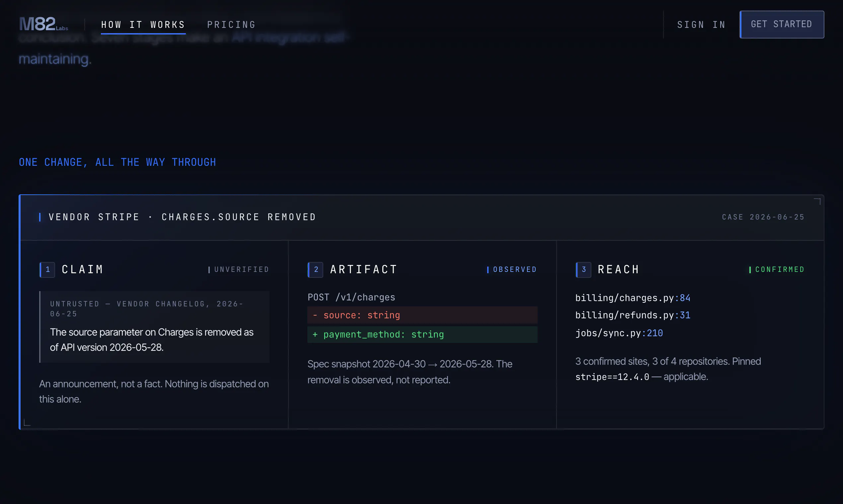Click the 'POST /v1/charges' endpoint text
Image resolution: width=843 pixels, height=504 pixels.
[351, 297]
